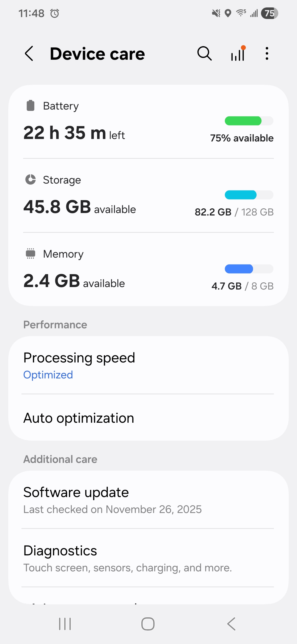Screen dimensions: 297x644
Task: Tap the Memory chip icon
Action: [x=31, y=253]
